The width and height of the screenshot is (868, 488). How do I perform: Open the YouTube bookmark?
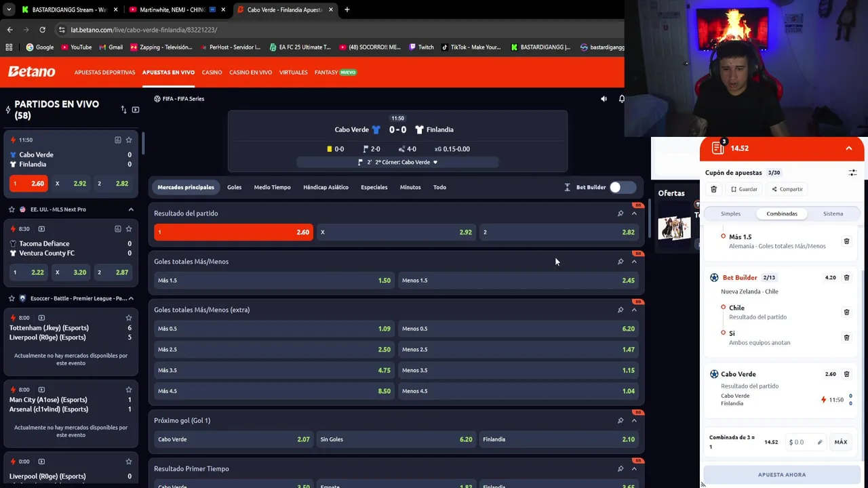pos(76,47)
